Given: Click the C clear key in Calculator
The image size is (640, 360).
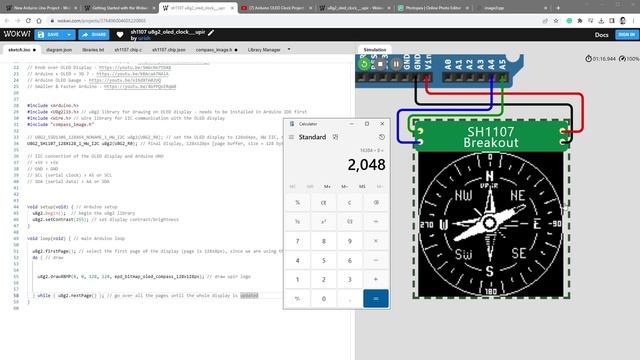Looking at the screenshot, I should click(x=349, y=202).
